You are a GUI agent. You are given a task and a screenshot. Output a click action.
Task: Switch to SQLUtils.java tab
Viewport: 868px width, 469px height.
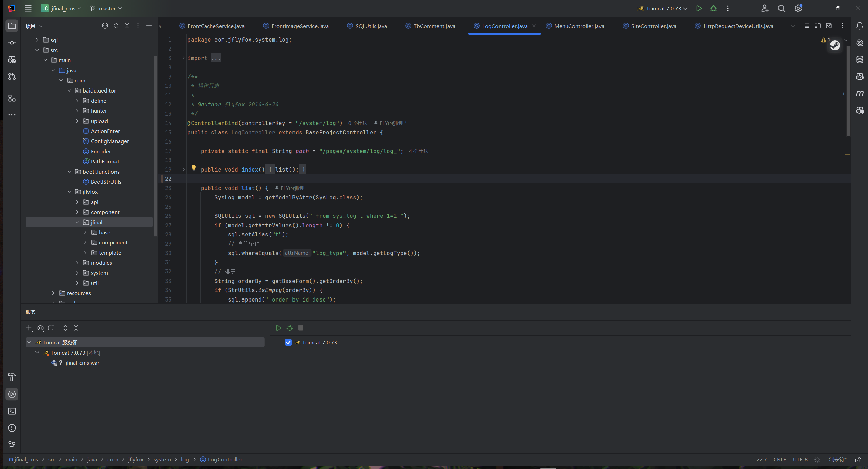(x=367, y=26)
